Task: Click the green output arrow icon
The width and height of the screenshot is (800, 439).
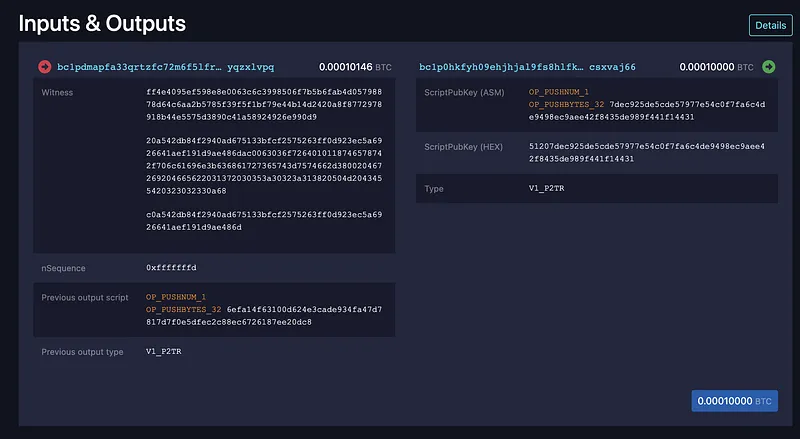Action: click(x=768, y=67)
